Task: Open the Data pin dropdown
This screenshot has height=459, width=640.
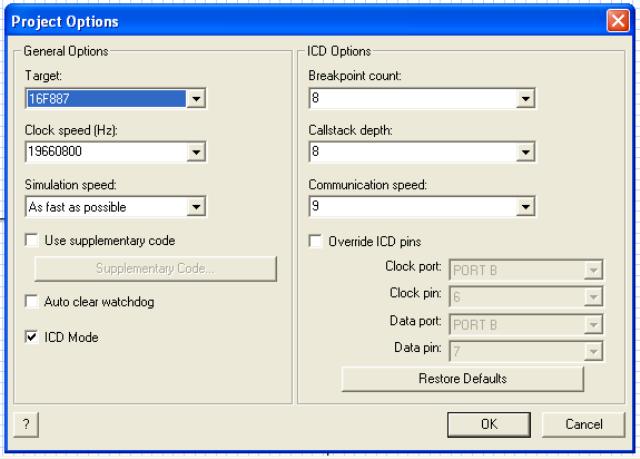Action: 526,351
